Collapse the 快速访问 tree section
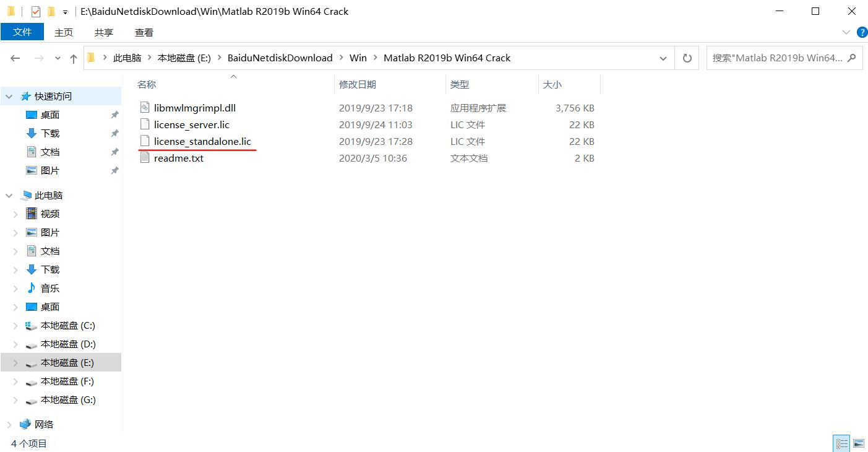 (x=9, y=96)
